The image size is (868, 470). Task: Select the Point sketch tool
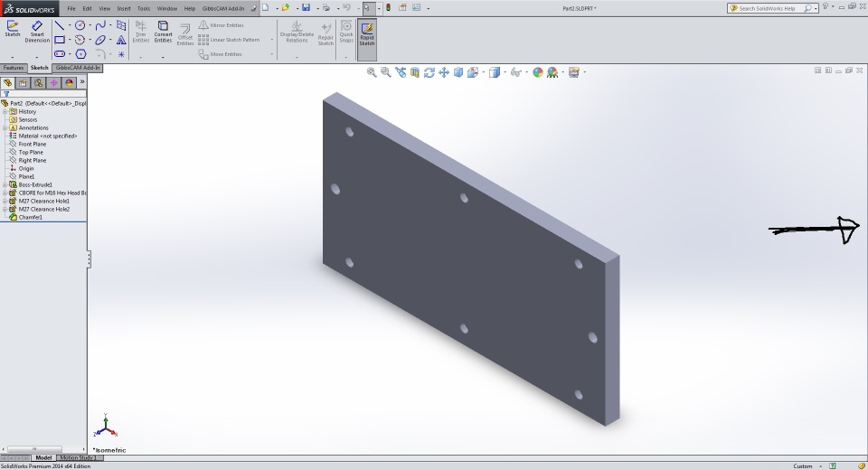point(121,54)
